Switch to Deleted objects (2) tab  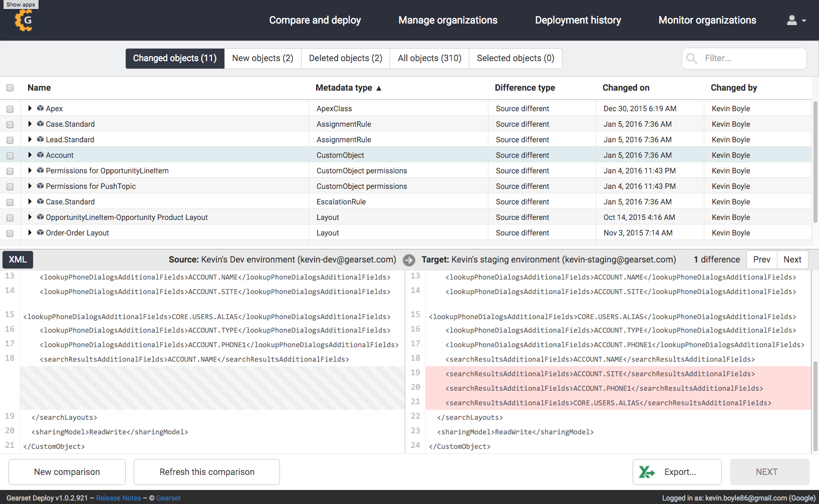pos(346,58)
